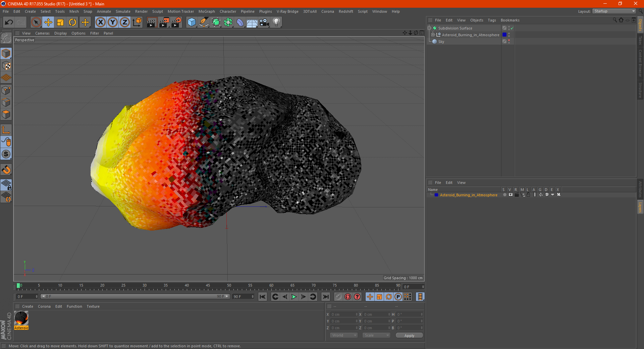Open the Simulate menu

click(x=123, y=11)
